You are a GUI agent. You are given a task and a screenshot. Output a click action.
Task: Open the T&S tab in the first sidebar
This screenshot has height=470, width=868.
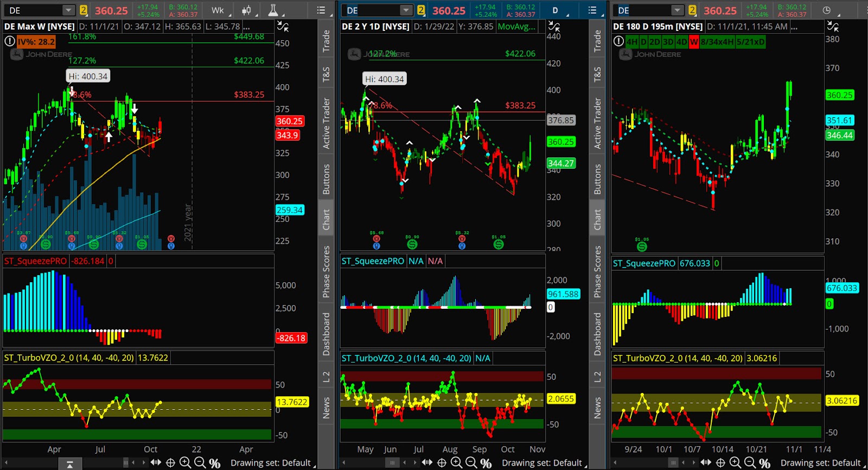pyautogui.click(x=326, y=74)
